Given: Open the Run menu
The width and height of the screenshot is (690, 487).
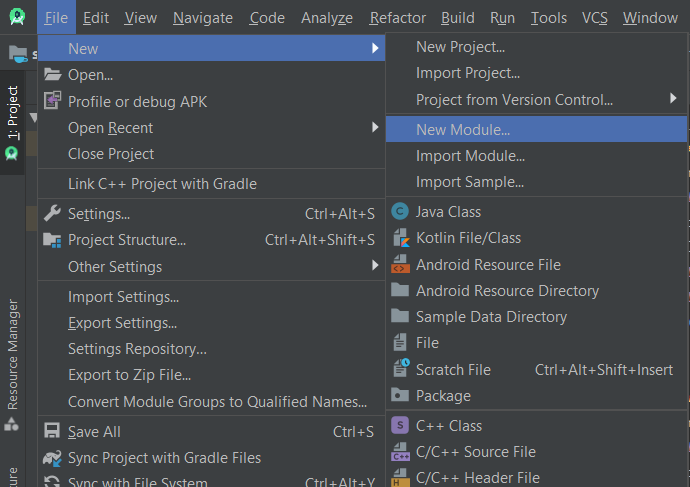Looking at the screenshot, I should [x=502, y=18].
